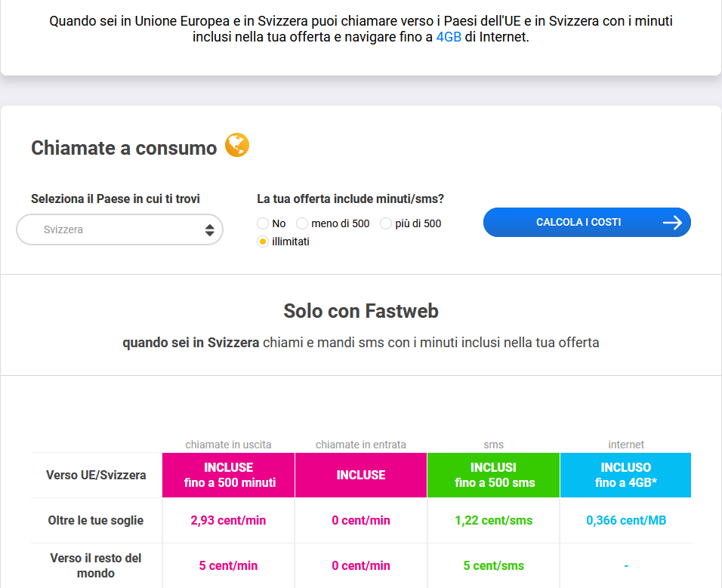
Task: Open the Svizzera country dropdown
Action: click(120, 229)
